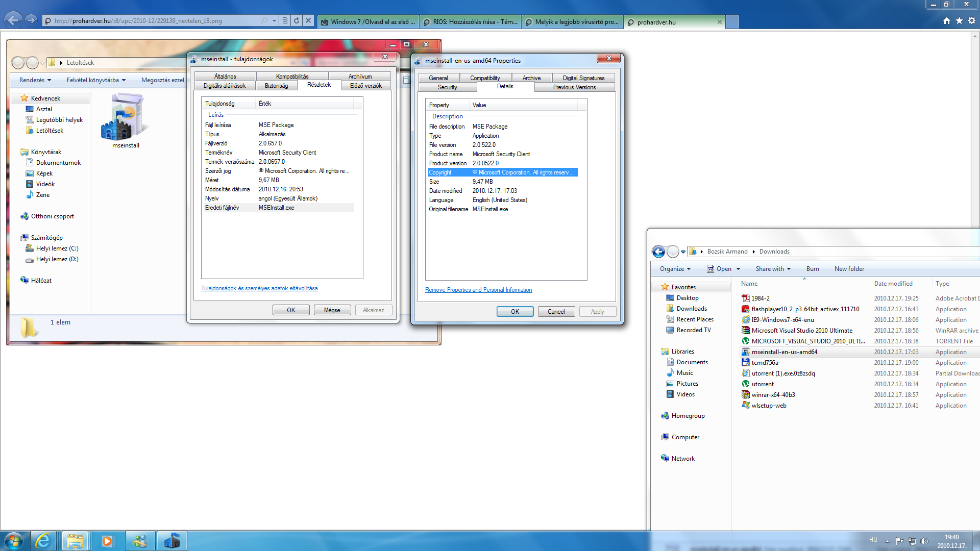Screen dimensions: 980x551
Task: Click the wlsetup-web file icon
Action: point(746,406)
